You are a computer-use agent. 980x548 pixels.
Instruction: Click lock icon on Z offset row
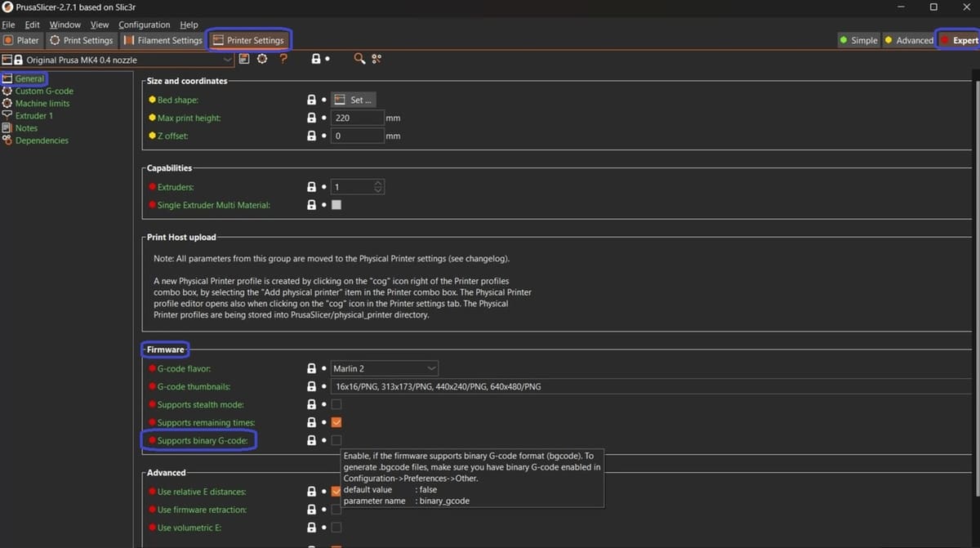coord(311,136)
